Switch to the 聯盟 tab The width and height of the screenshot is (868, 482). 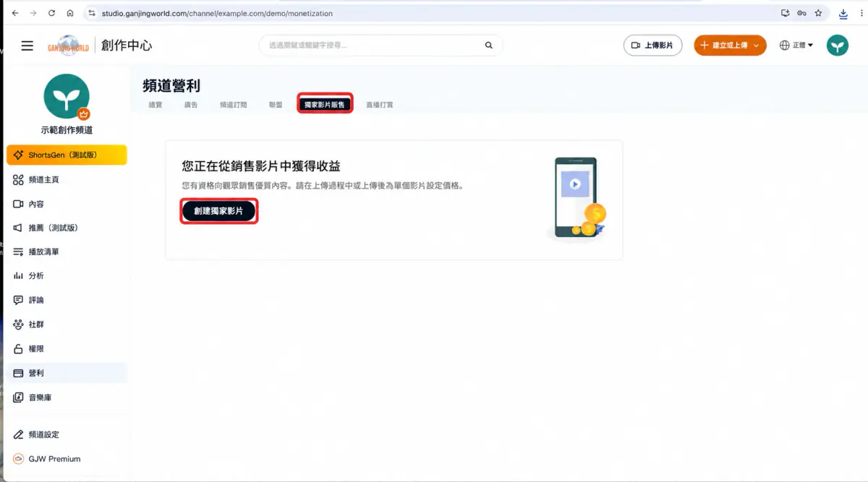click(x=276, y=105)
